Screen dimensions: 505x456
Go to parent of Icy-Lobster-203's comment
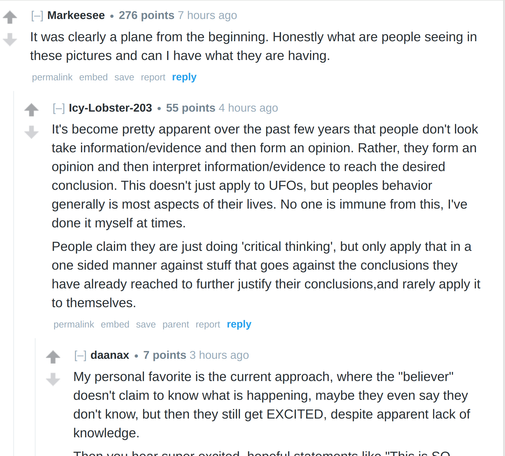[176, 324]
